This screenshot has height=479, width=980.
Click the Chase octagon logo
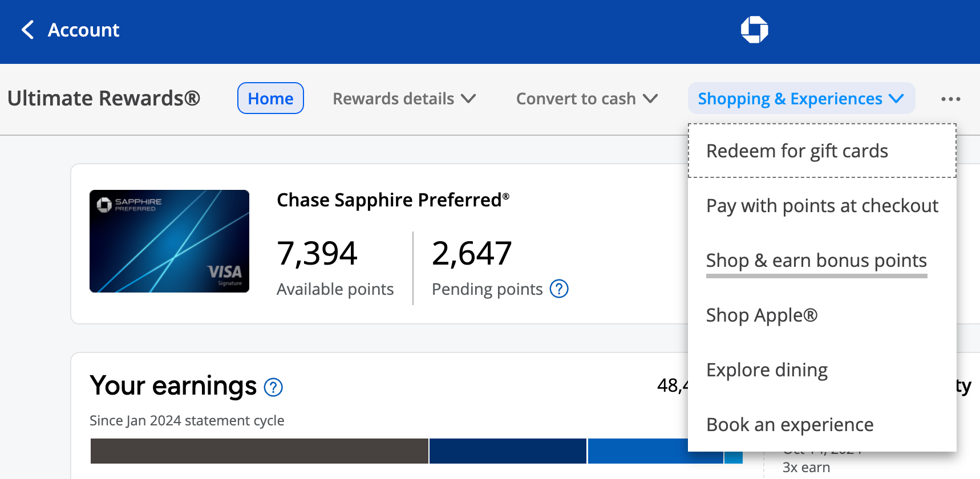coord(754,30)
